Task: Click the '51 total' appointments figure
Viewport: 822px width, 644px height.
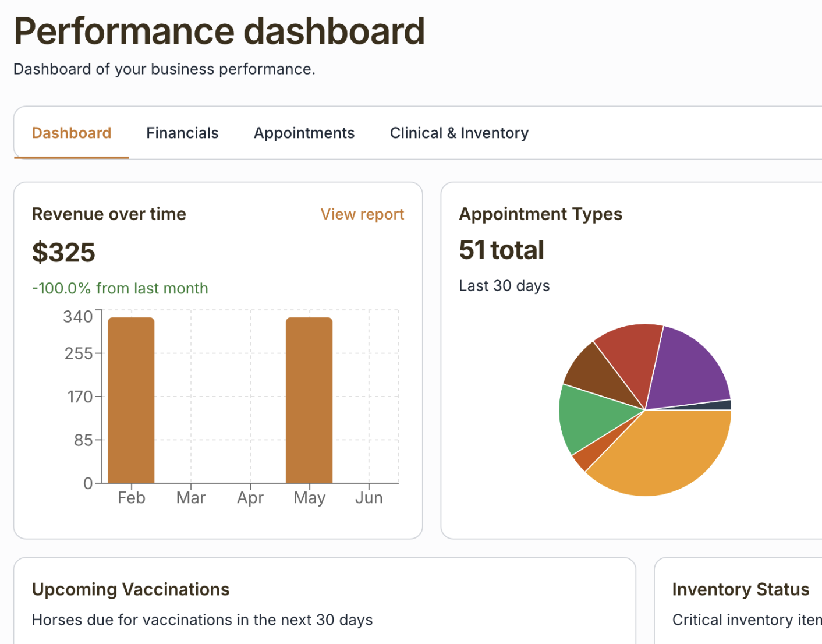Action: (501, 250)
